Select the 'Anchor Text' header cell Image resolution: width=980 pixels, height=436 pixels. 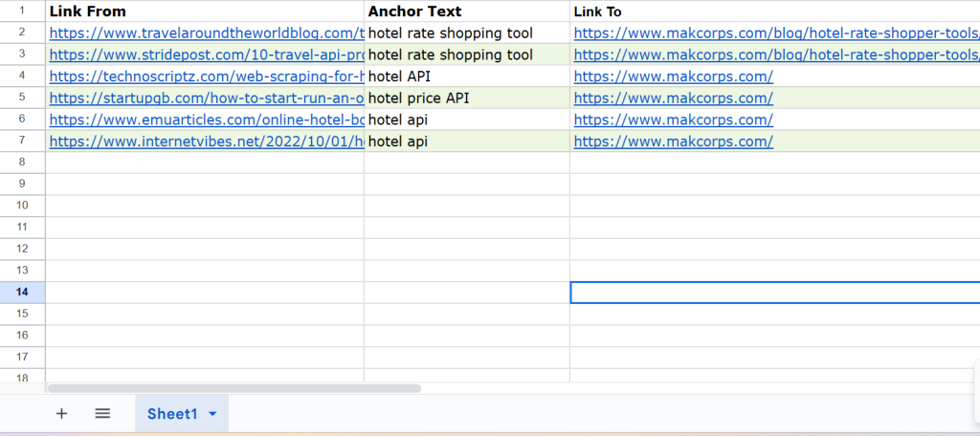coord(467,11)
